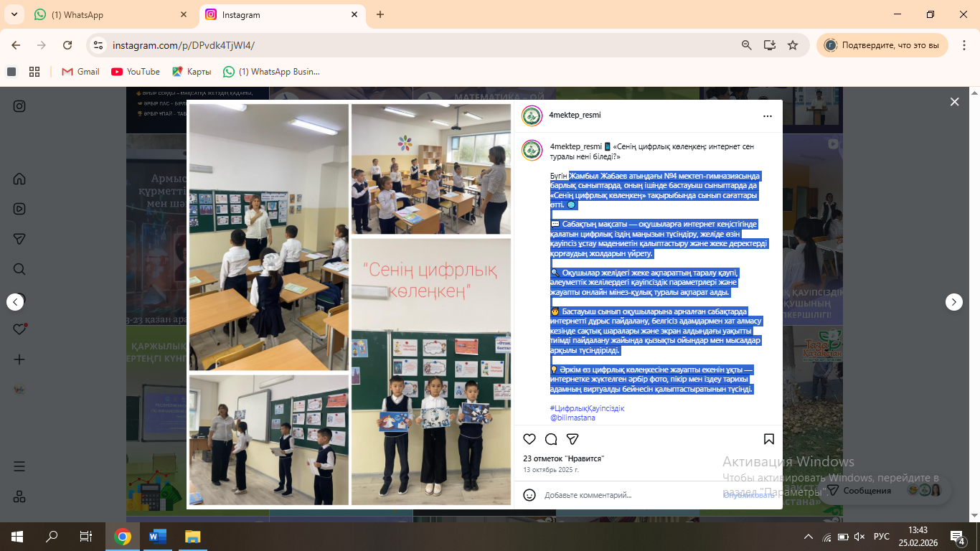
Task: Open the 4mektep_resmi profile in post header
Action: (x=575, y=115)
